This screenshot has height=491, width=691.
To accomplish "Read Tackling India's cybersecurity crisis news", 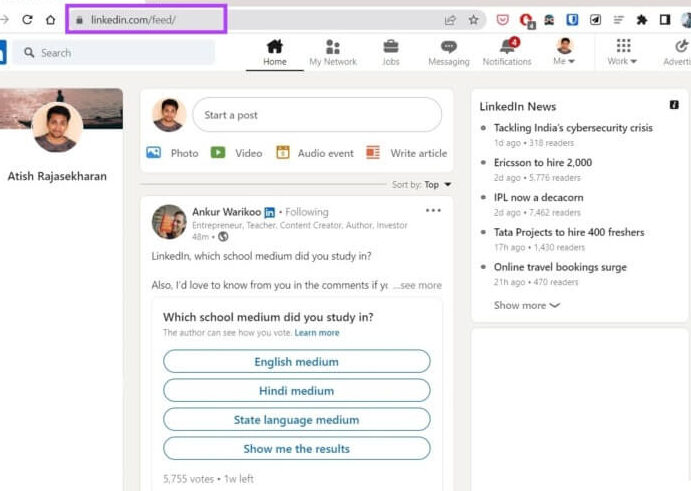I will coord(573,128).
